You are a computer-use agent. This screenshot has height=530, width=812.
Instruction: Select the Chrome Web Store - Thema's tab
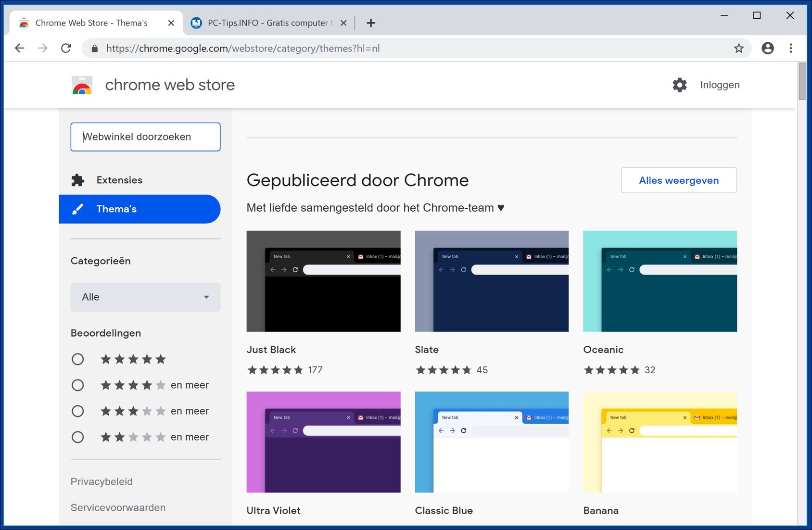click(x=96, y=23)
